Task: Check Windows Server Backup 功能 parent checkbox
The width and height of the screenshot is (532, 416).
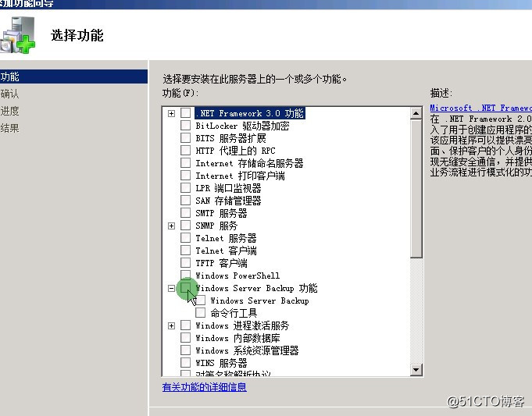Action: point(185,288)
